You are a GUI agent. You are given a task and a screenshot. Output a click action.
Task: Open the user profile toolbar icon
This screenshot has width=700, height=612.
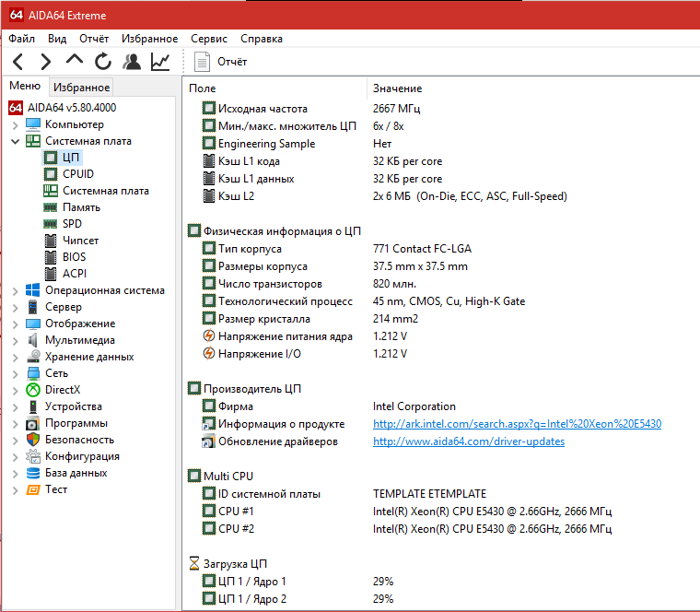pyautogui.click(x=132, y=62)
